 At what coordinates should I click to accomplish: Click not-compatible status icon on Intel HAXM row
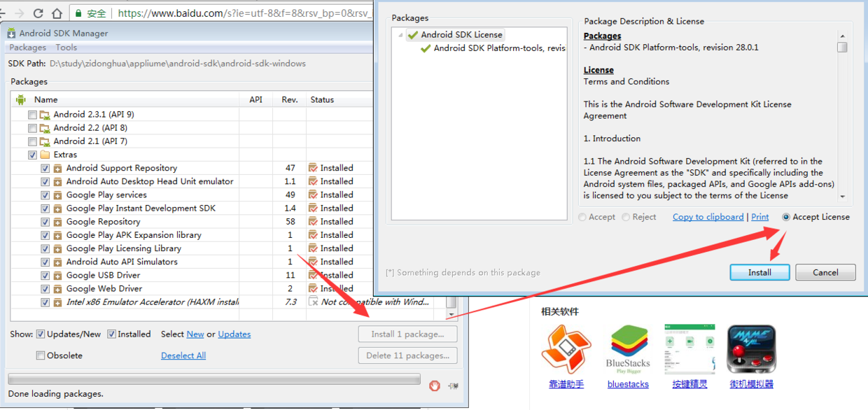pos(313,302)
